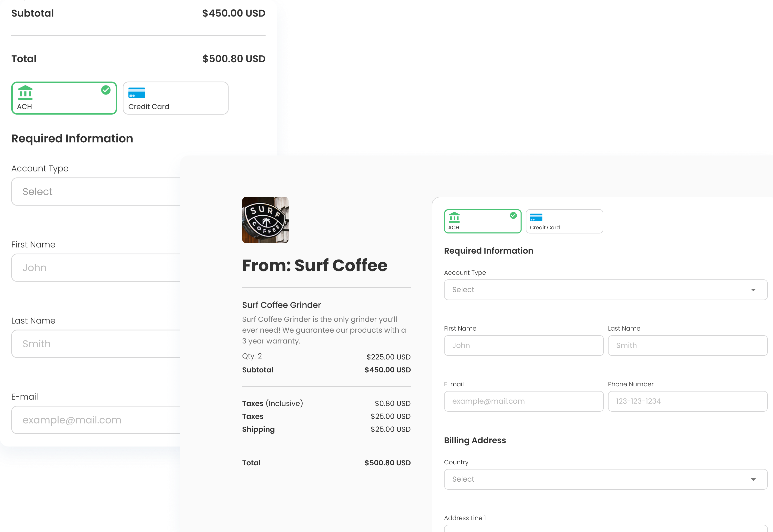Click the $225.00 USD unit price

point(389,357)
